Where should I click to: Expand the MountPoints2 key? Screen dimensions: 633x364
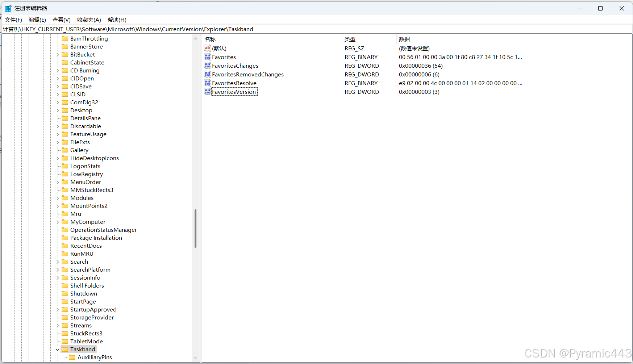tap(58, 206)
